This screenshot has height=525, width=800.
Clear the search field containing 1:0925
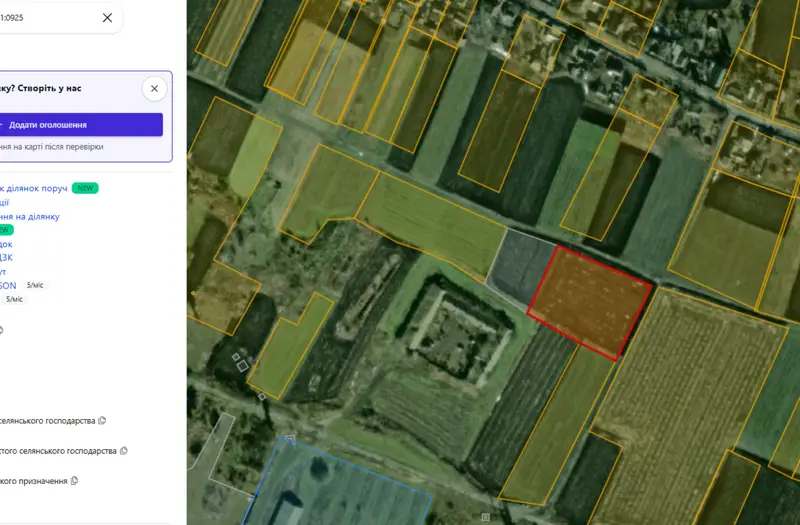click(107, 18)
